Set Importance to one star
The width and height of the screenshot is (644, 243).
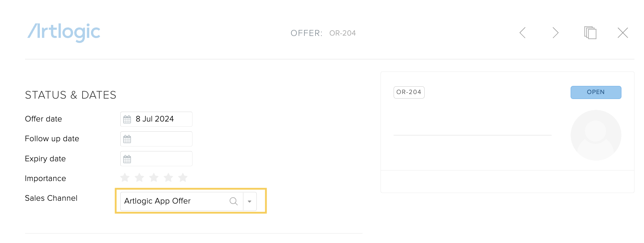pos(125,177)
